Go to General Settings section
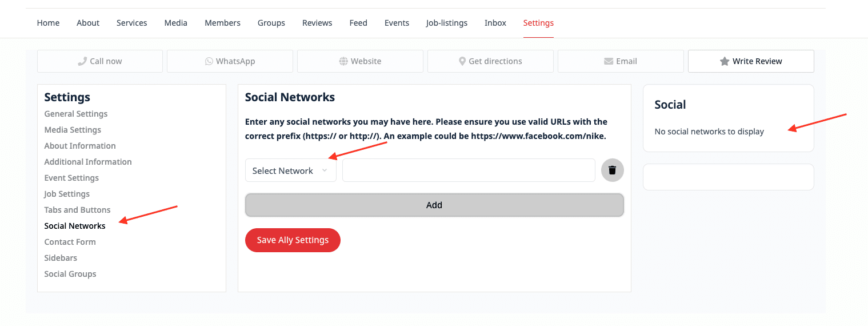868x326 pixels. tap(76, 114)
